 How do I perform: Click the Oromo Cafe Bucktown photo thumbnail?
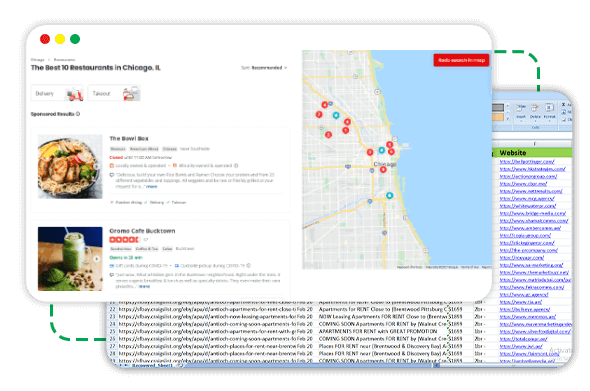coord(70,259)
